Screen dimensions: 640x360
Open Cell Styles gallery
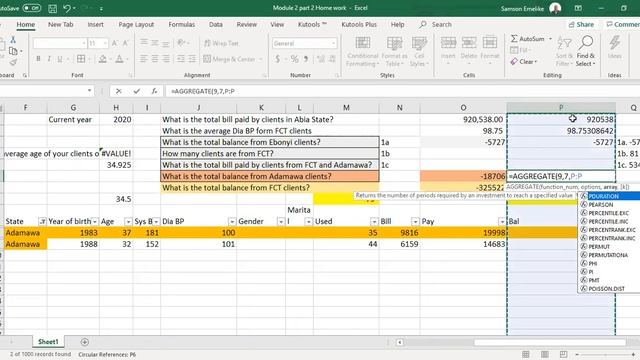tap(418, 52)
